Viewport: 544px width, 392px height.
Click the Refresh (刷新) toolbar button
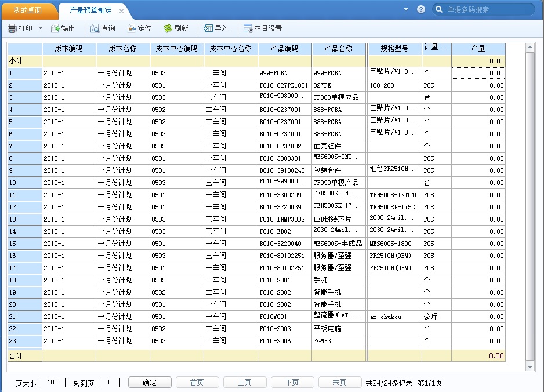point(176,28)
